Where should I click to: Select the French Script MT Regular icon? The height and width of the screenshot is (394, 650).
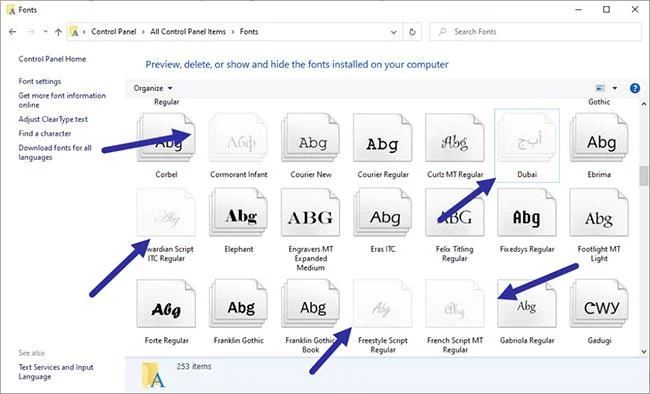pos(455,304)
